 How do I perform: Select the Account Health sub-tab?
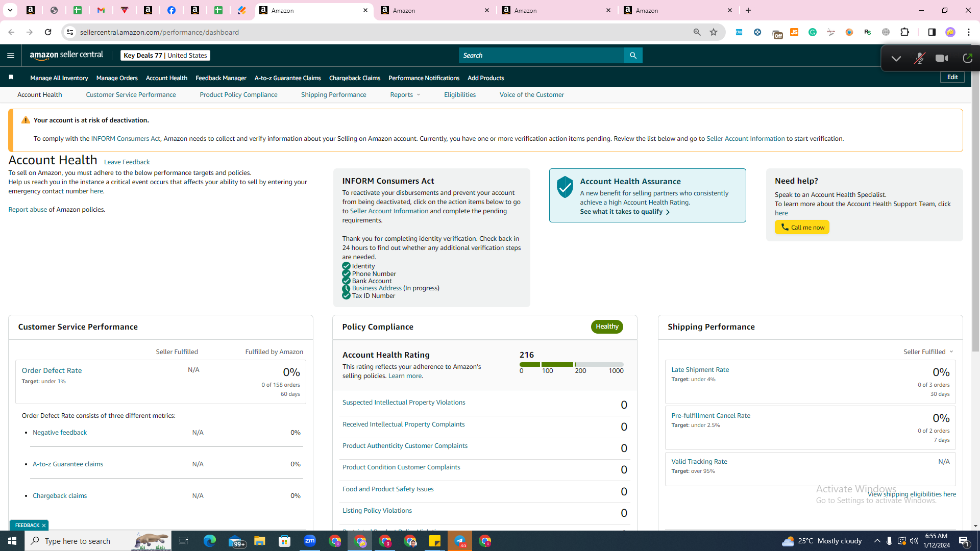[40, 95]
